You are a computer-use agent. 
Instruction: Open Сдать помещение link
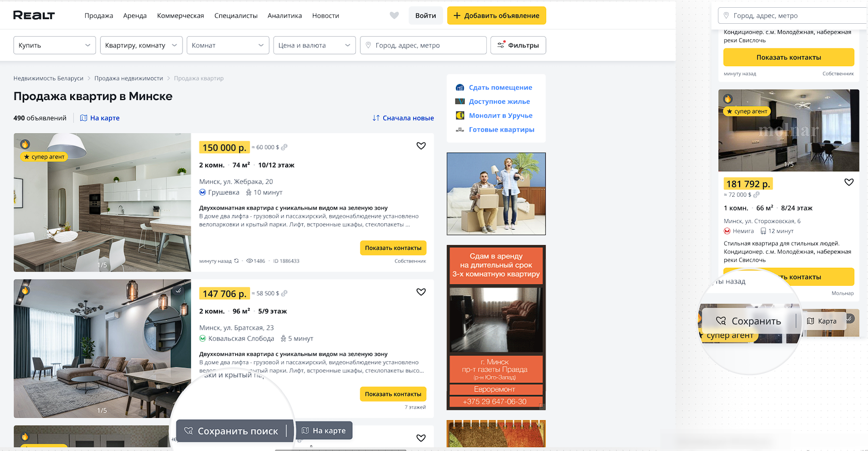[x=500, y=88]
